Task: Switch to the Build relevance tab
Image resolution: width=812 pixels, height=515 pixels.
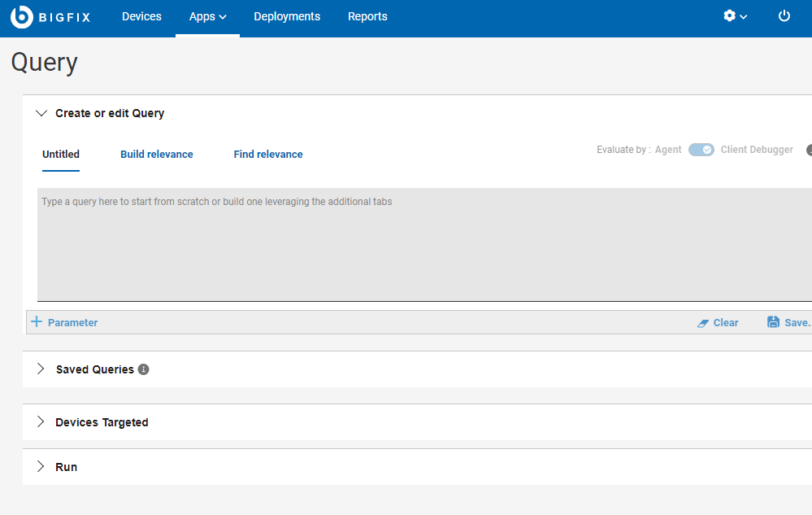Action: (x=157, y=155)
